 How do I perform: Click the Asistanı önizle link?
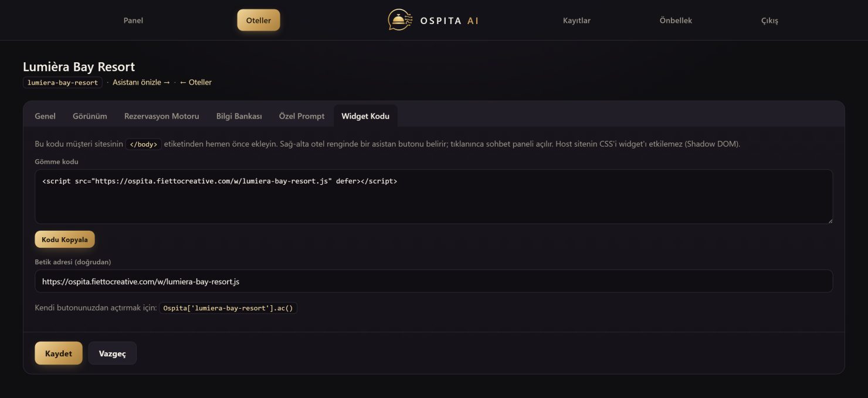coord(141,82)
